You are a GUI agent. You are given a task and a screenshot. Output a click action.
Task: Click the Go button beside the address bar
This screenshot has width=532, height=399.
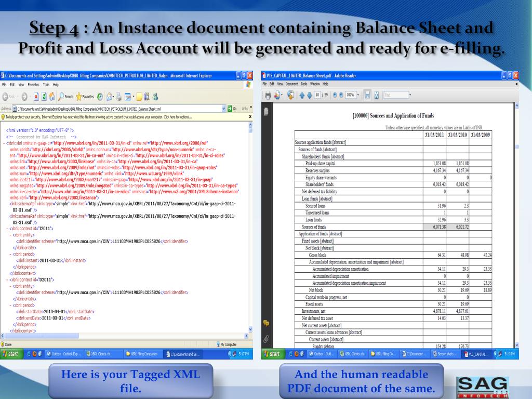232,109
